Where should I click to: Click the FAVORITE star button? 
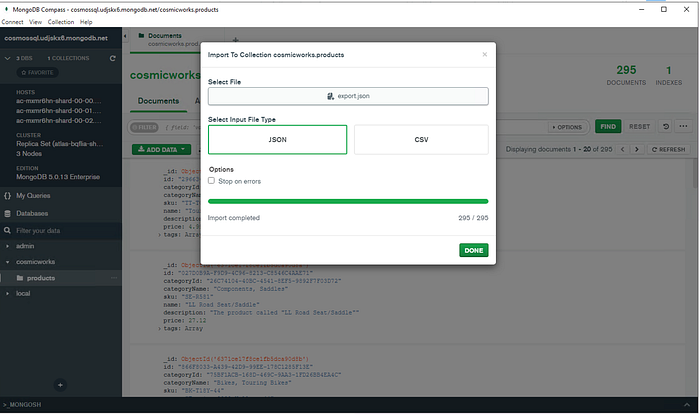click(38, 72)
